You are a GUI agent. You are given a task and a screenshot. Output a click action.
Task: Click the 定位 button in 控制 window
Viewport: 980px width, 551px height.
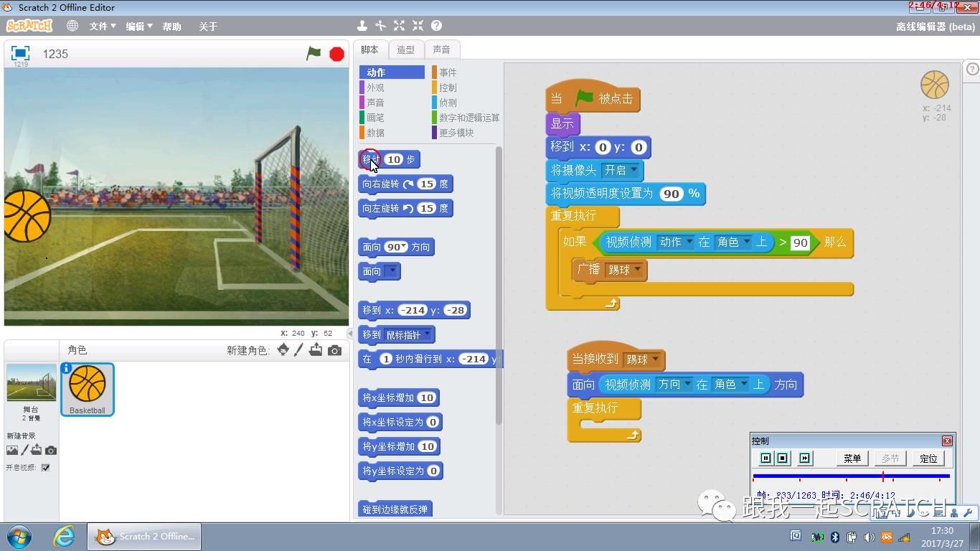[x=928, y=458]
